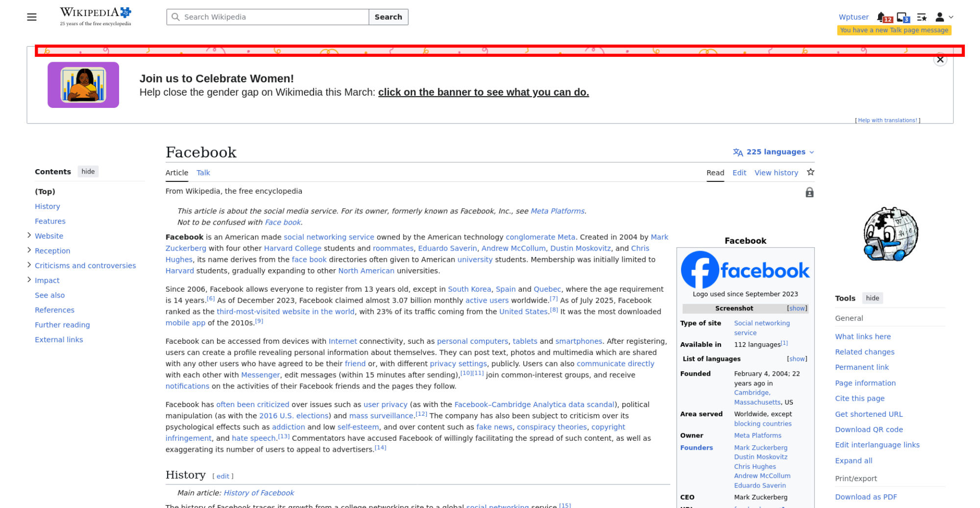Switch to the Talk tab

pos(203,173)
